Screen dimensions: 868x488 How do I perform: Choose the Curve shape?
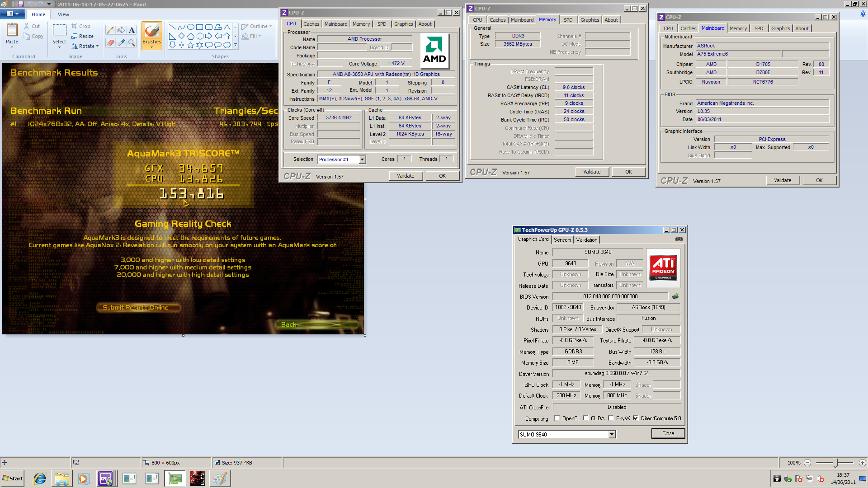(181, 27)
